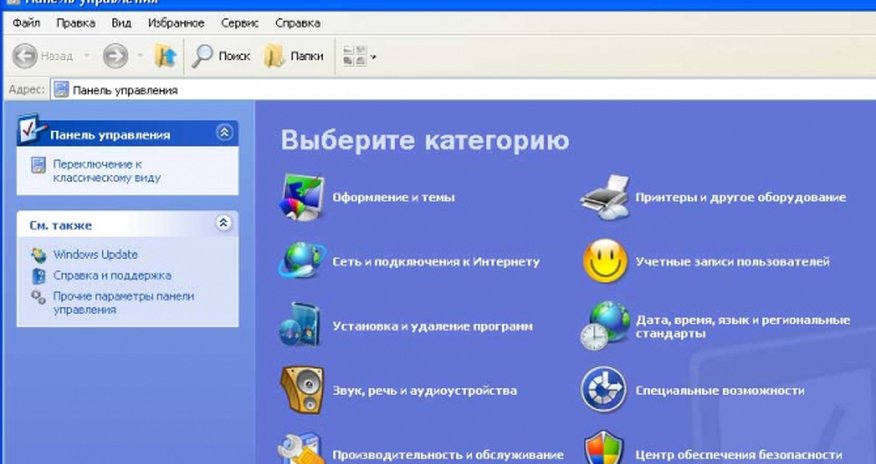876x464 pixels.
Task: Open the Файл menu
Action: click(26, 23)
